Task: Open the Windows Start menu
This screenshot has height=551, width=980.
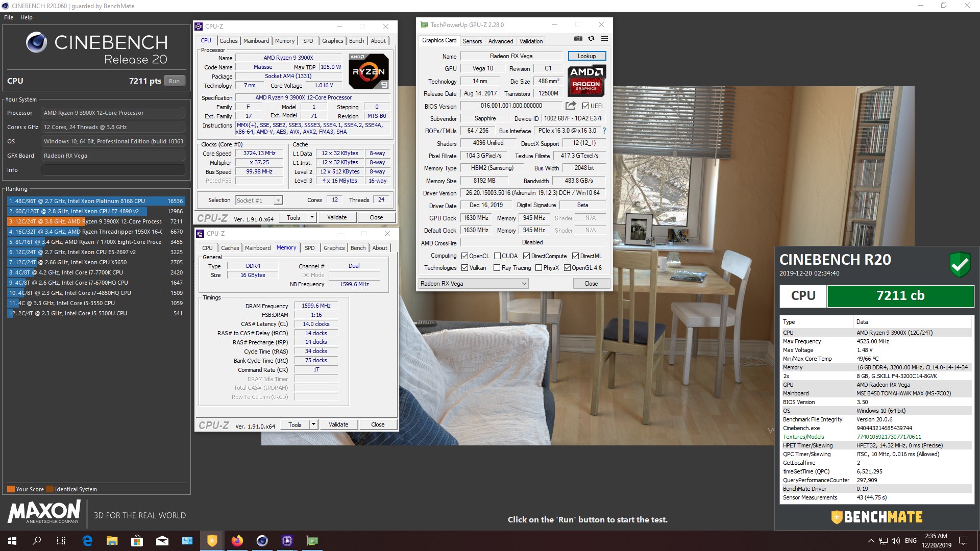Action: [x=12, y=541]
